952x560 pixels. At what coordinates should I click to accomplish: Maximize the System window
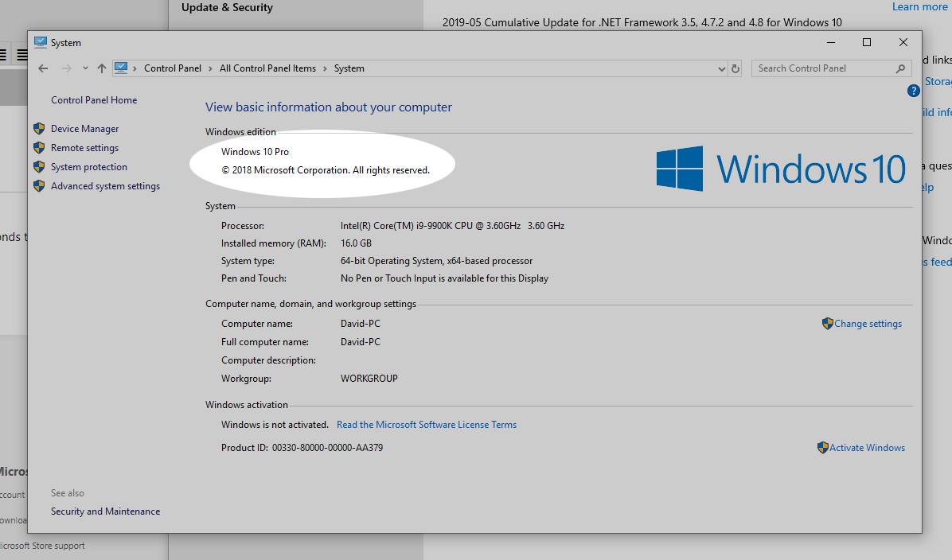click(x=866, y=42)
